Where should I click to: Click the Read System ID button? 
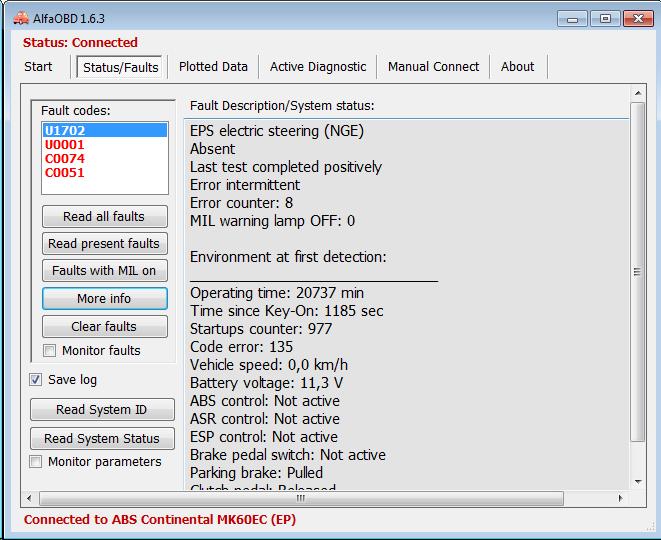(x=102, y=410)
